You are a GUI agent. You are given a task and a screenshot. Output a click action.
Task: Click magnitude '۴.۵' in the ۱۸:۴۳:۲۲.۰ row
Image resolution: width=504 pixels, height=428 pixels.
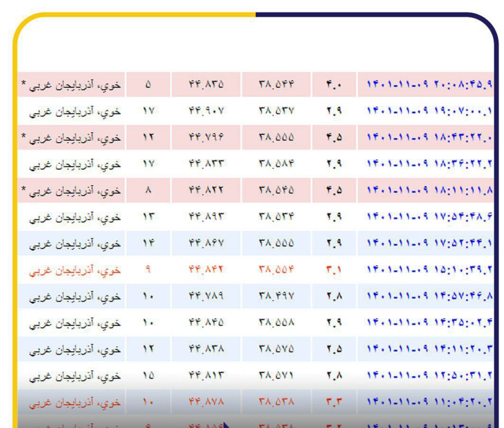tap(334, 137)
